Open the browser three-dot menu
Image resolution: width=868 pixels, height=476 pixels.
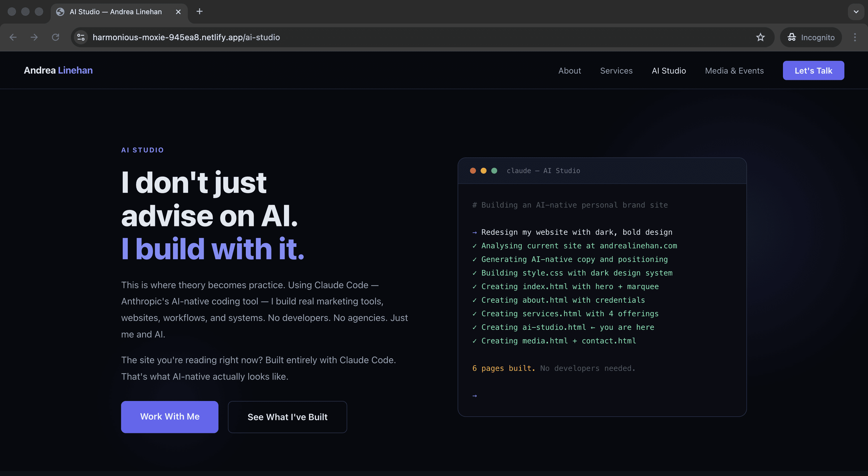coord(856,37)
